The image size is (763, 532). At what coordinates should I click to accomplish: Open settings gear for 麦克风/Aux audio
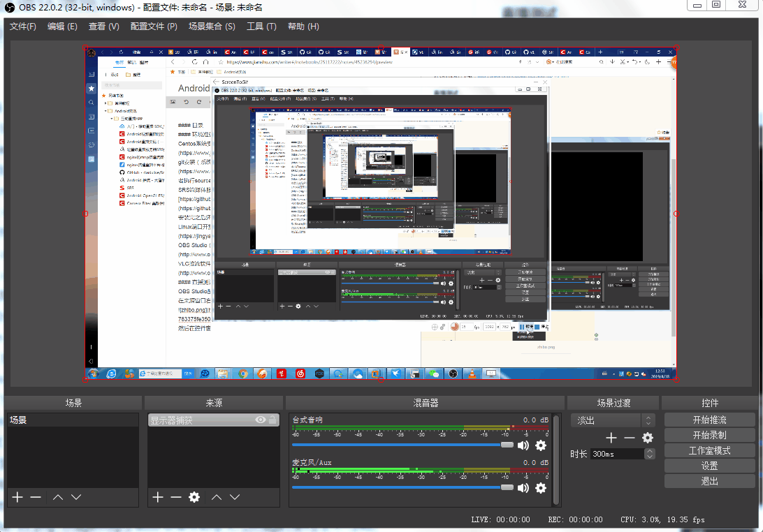pyautogui.click(x=540, y=487)
